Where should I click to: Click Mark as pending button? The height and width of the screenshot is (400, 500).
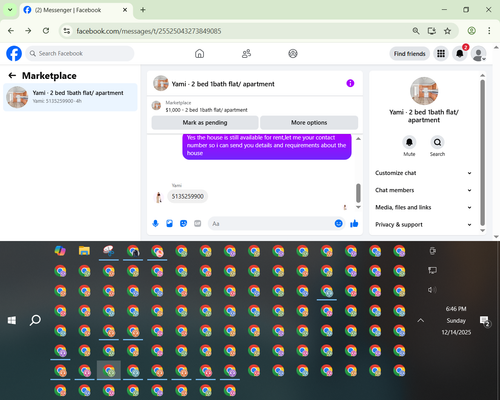[205, 123]
